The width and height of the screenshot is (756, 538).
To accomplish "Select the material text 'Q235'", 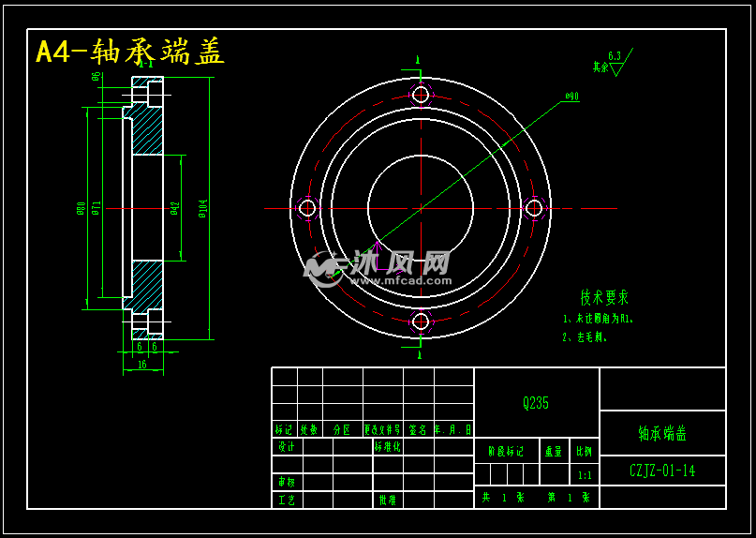I will pos(536,403).
